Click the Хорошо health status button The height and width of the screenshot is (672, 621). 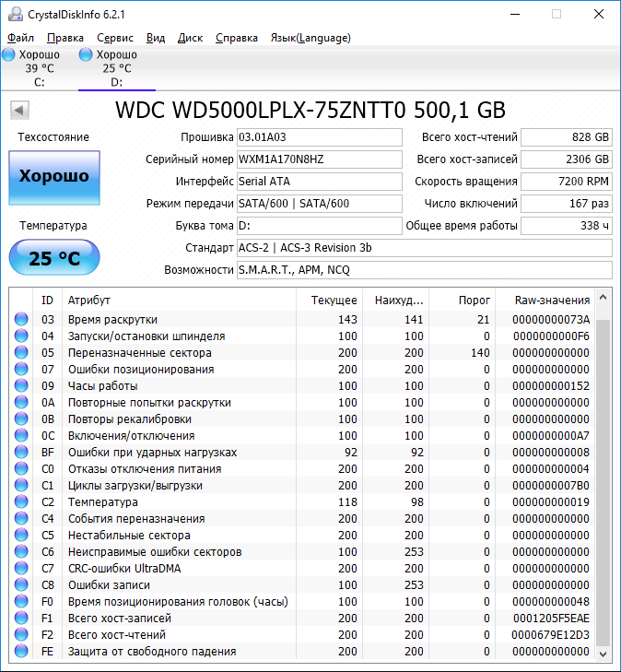coord(54,177)
